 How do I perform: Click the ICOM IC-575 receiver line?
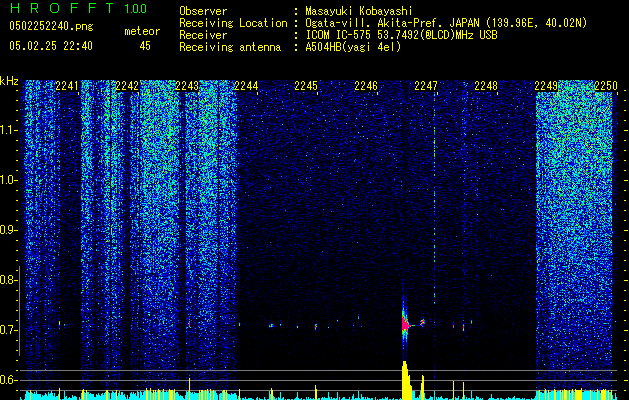click(x=401, y=35)
